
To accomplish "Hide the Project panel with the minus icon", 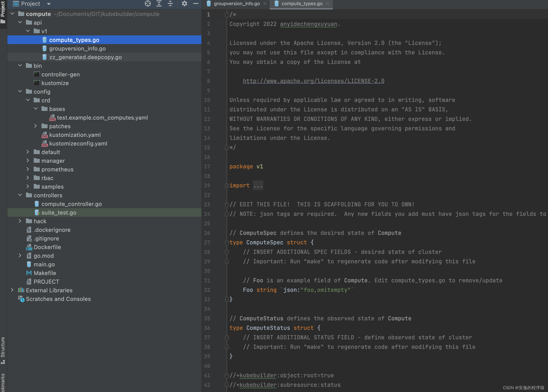I will tap(196, 4).
